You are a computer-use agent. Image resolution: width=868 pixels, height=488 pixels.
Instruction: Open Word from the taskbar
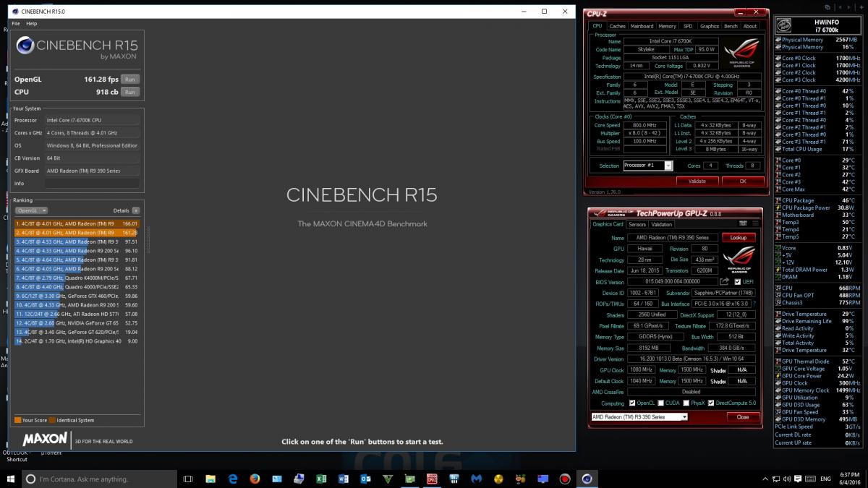point(343,479)
